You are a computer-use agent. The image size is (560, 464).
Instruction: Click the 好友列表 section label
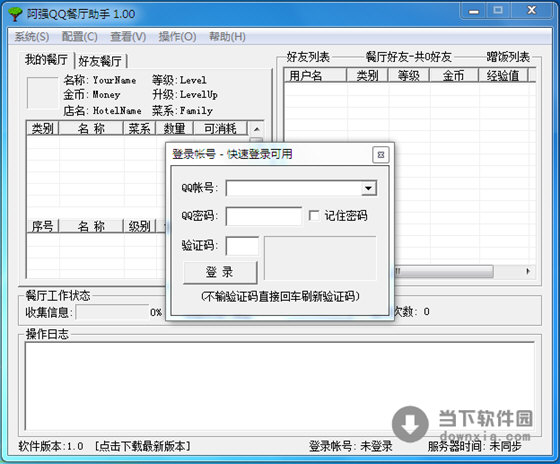308,56
